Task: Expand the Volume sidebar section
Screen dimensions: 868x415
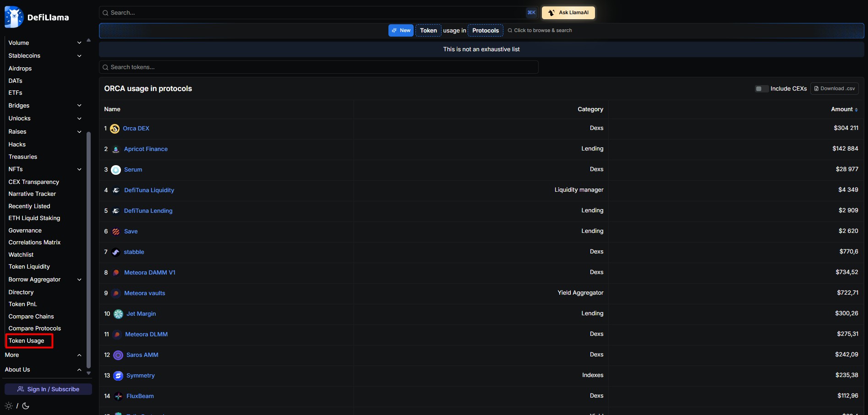Action: [x=79, y=43]
